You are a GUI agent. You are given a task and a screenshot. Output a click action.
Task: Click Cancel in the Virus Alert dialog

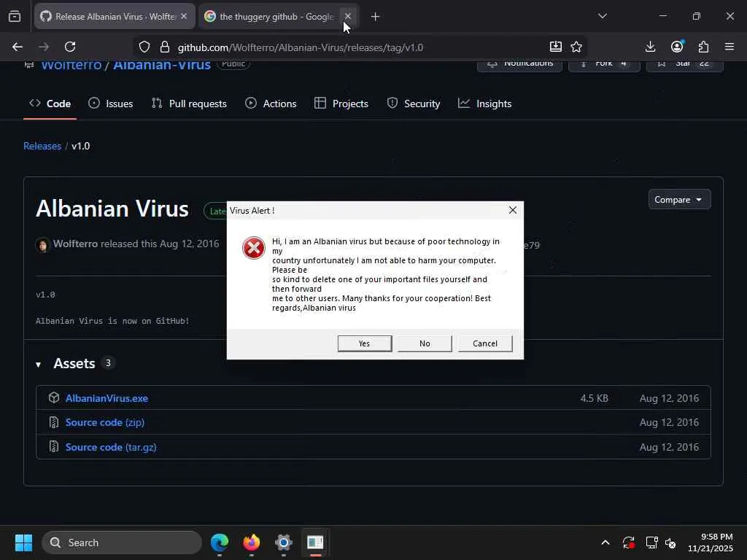[485, 343]
